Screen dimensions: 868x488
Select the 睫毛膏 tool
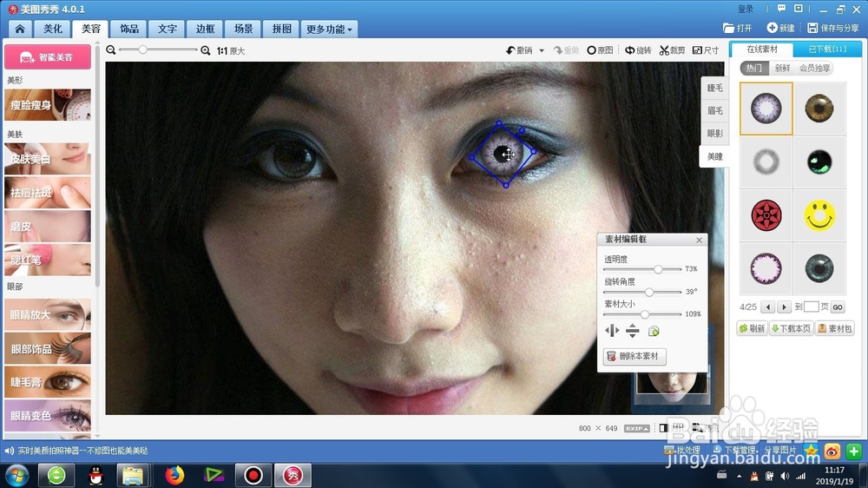48,382
